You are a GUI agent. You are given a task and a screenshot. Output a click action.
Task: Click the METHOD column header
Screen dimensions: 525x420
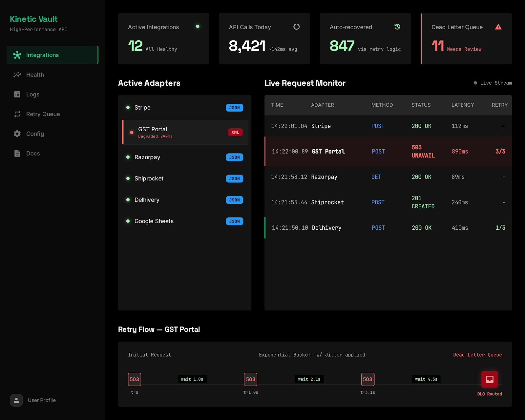[x=382, y=105]
